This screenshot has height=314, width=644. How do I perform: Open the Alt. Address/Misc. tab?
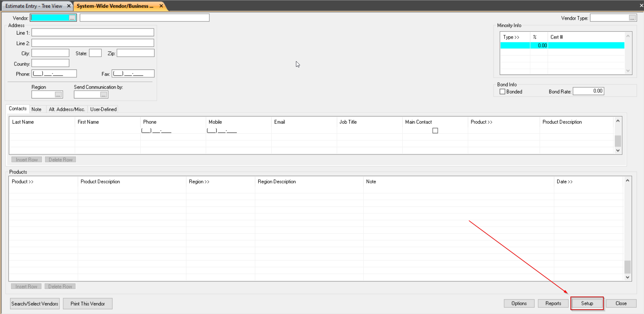click(67, 109)
